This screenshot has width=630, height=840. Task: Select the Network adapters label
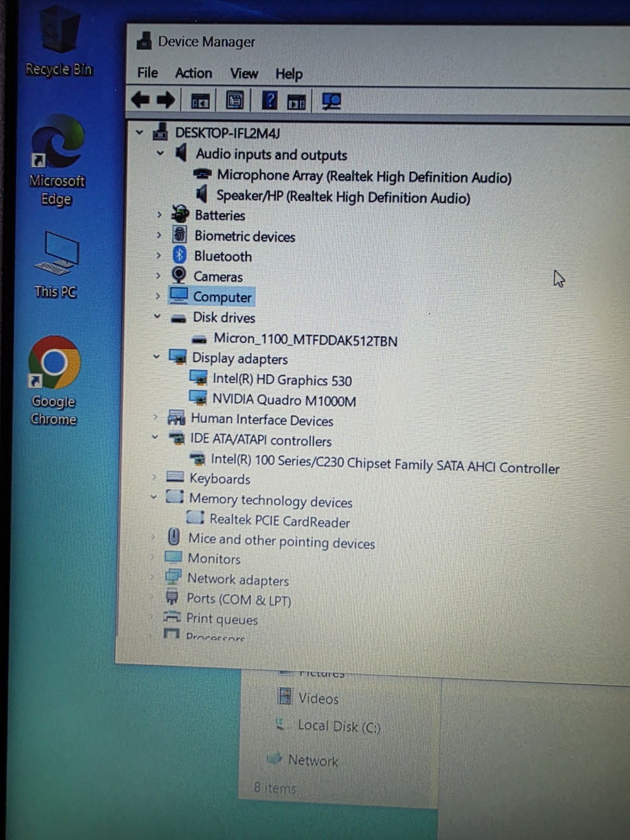point(238,579)
